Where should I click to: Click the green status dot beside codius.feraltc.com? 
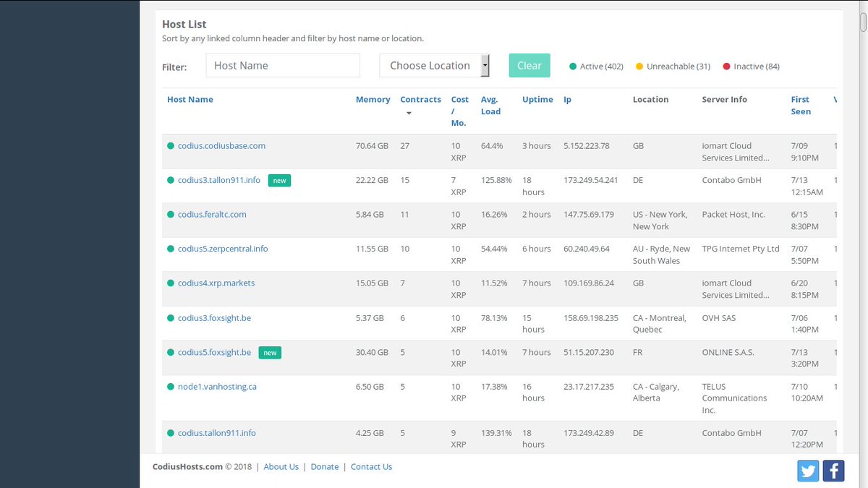tap(171, 214)
